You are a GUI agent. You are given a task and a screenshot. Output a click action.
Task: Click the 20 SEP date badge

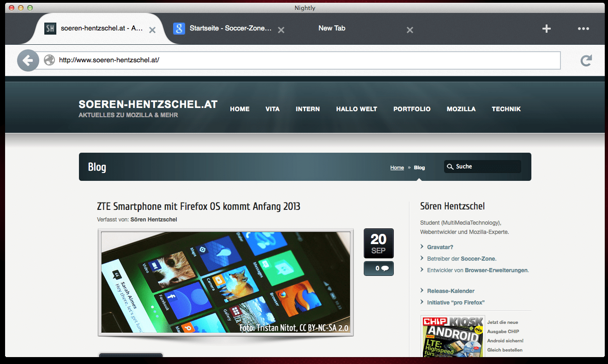click(x=379, y=243)
